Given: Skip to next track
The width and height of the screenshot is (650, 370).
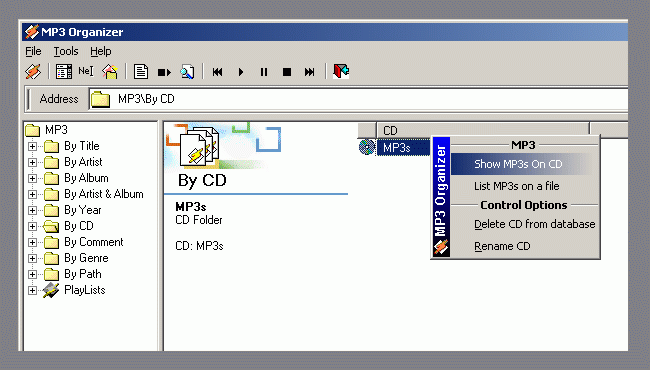Looking at the screenshot, I should [x=309, y=72].
